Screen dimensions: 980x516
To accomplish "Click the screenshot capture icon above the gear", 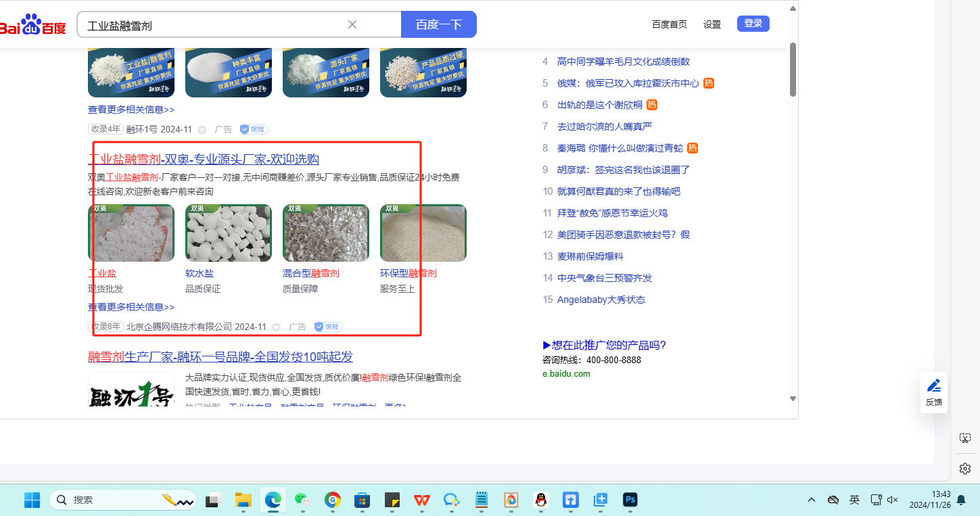I will [965, 438].
